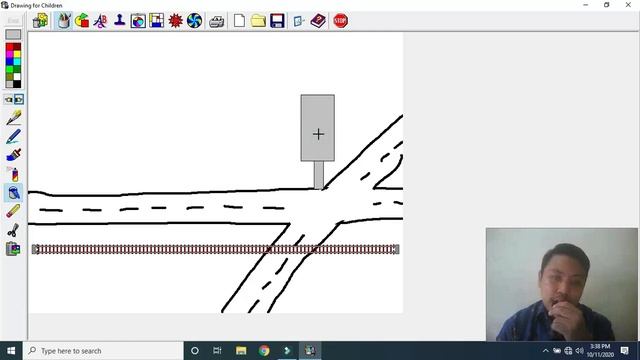Pick the red color swatch
640x360 pixels.
pyautogui.click(x=9, y=47)
